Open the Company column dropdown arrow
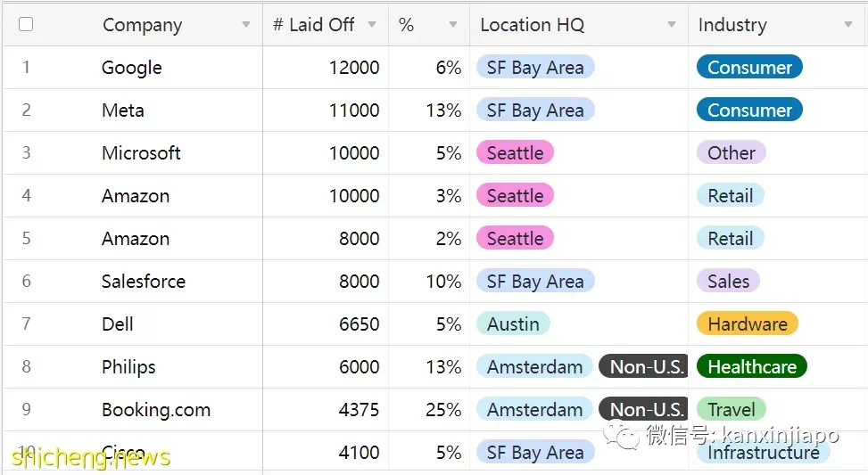 point(246,24)
